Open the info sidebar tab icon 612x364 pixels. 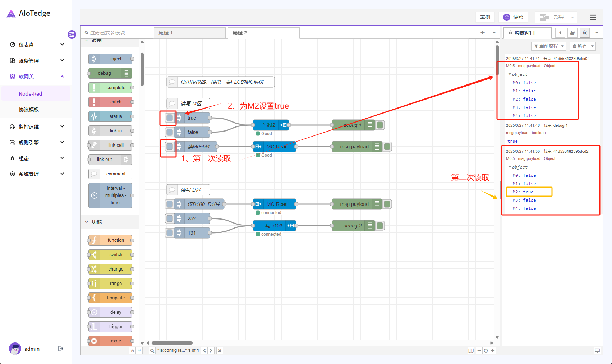[x=560, y=33]
